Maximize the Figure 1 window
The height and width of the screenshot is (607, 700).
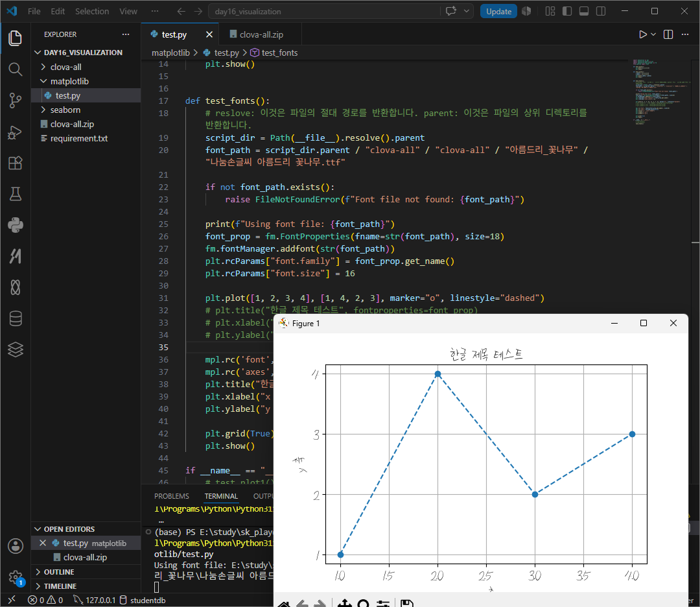coord(644,323)
